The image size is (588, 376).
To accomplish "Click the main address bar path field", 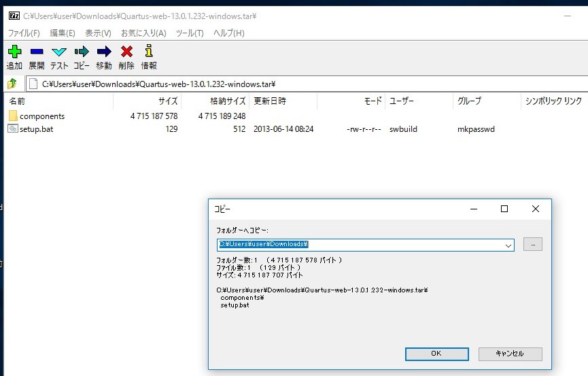I will coord(307,84).
